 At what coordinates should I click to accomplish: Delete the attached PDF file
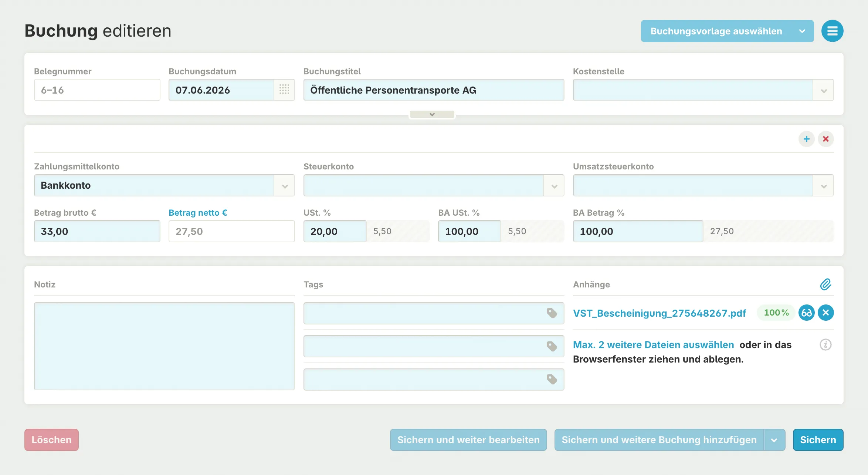click(825, 313)
